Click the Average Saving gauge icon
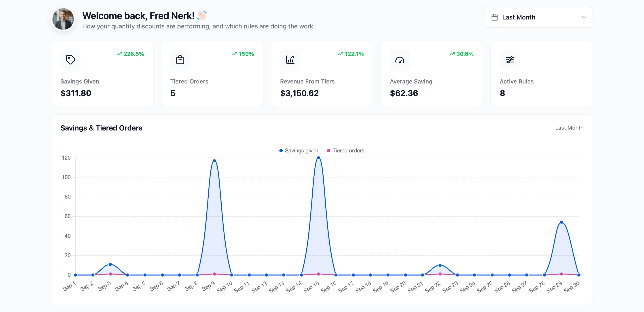Viewport: 644px width, 312px height. click(x=400, y=60)
